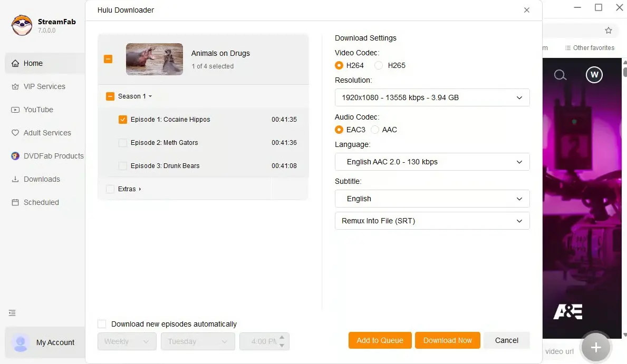Viewport: 627px width, 364px height.
Task: Click the Adult Services heart icon
Action: point(15,133)
